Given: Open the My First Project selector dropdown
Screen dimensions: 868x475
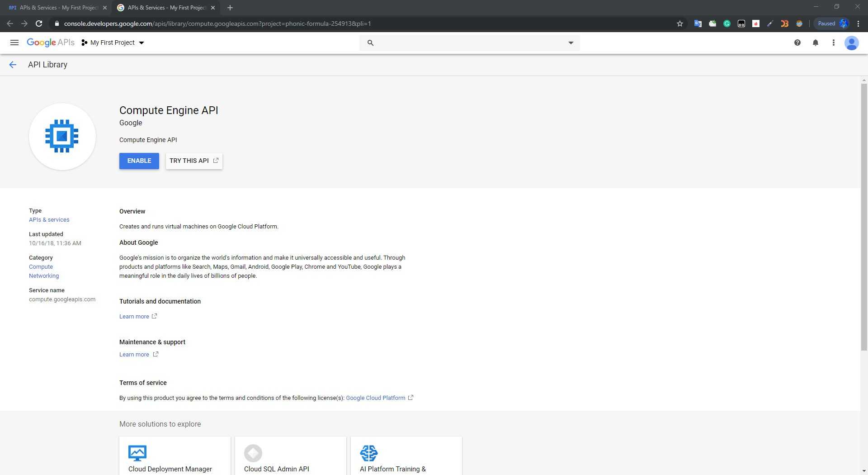Looking at the screenshot, I should 113,43.
